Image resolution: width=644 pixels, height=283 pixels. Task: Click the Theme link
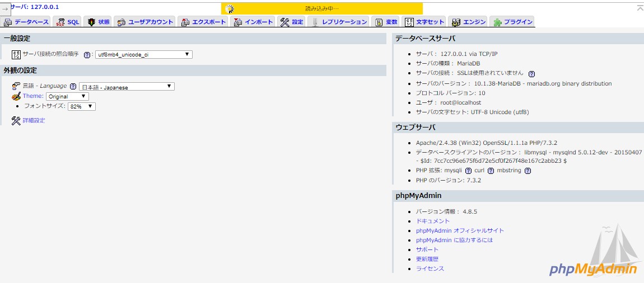click(33, 96)
